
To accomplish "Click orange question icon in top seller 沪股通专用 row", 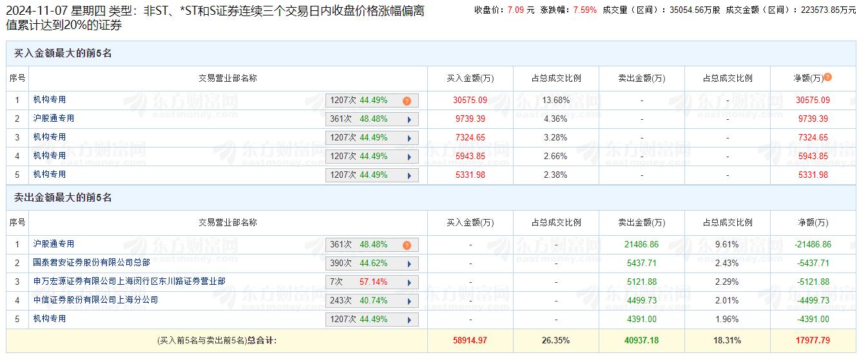I will (x=407, y=245).
